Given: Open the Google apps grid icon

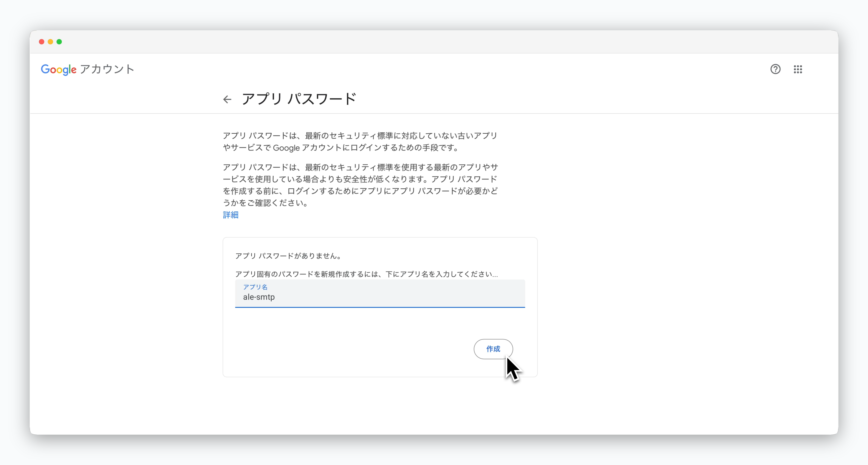Looking at the screenshot, I should (x=798, y=69).
